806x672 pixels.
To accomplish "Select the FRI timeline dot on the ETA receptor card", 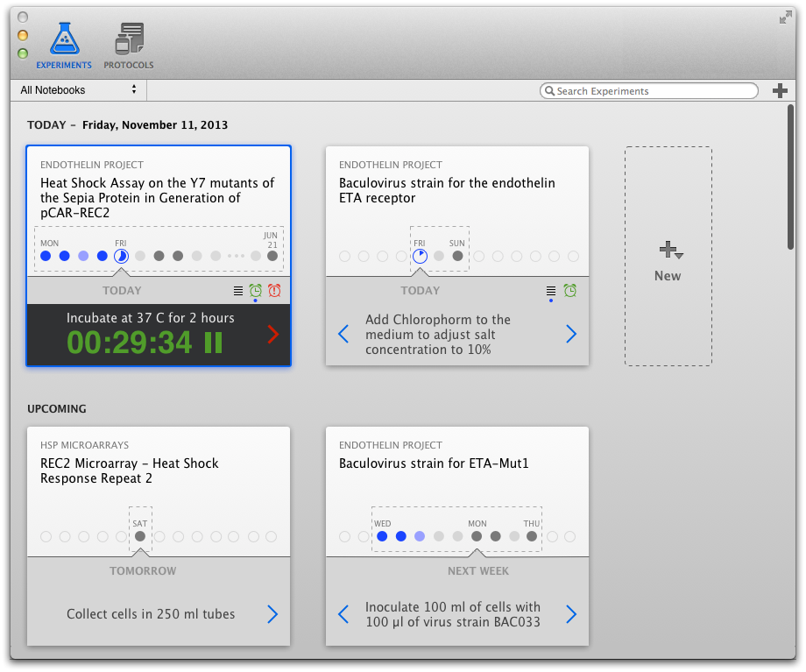I will coord(420,256).
